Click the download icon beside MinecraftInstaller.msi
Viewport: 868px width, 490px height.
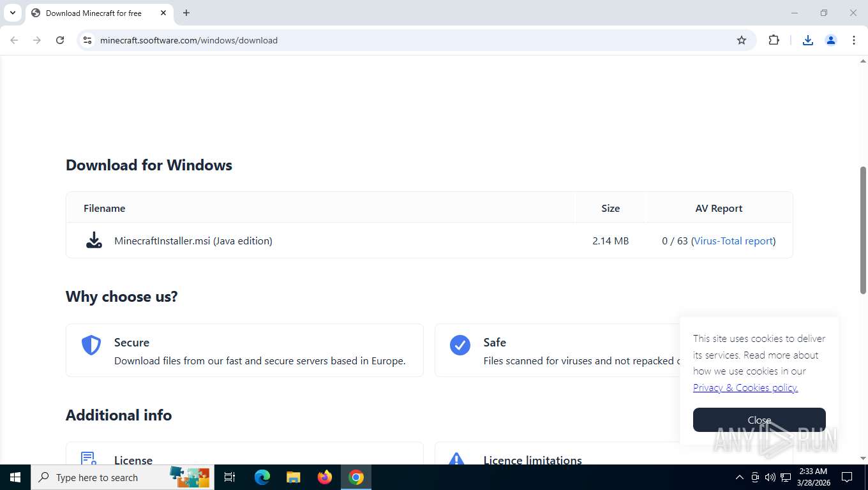coord(94,241)
